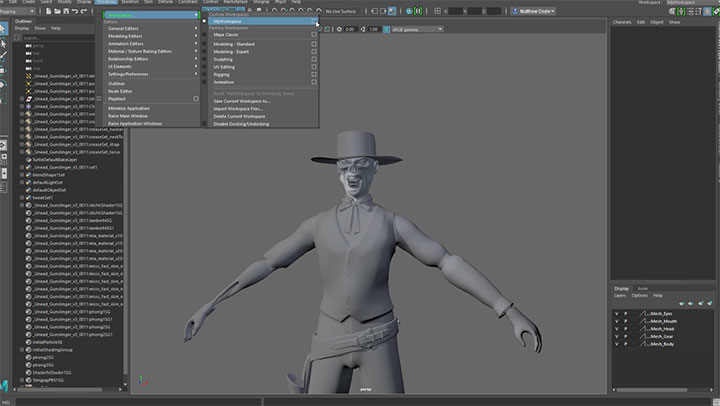Click the Open Scene folder icon
The width and height of the screenshot is (720, 406).
pyautogui.click(x=57, y=11)
